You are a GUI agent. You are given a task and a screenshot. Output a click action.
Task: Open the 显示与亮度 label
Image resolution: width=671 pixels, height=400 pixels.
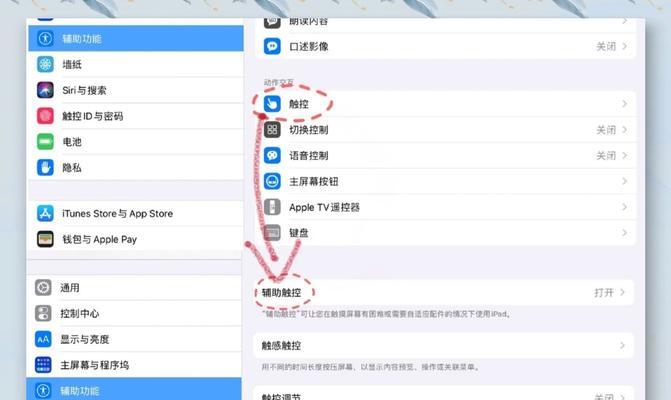[x=85, y=339]
